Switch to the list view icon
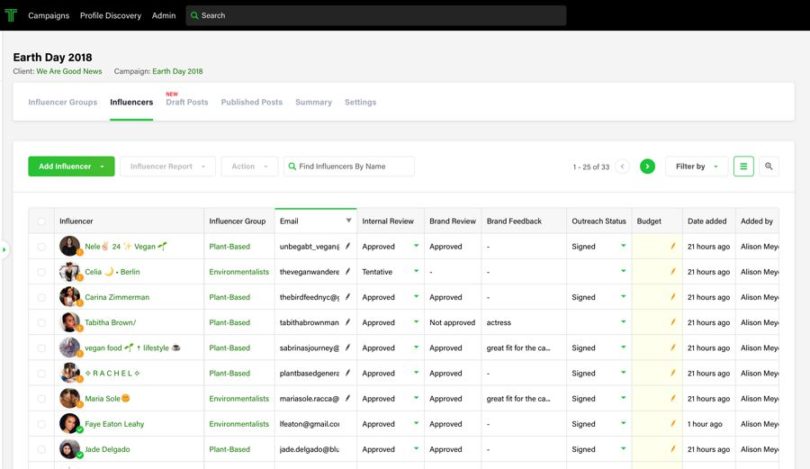The image size is (810, 469). pyautogui.click(x=743, y=167)
